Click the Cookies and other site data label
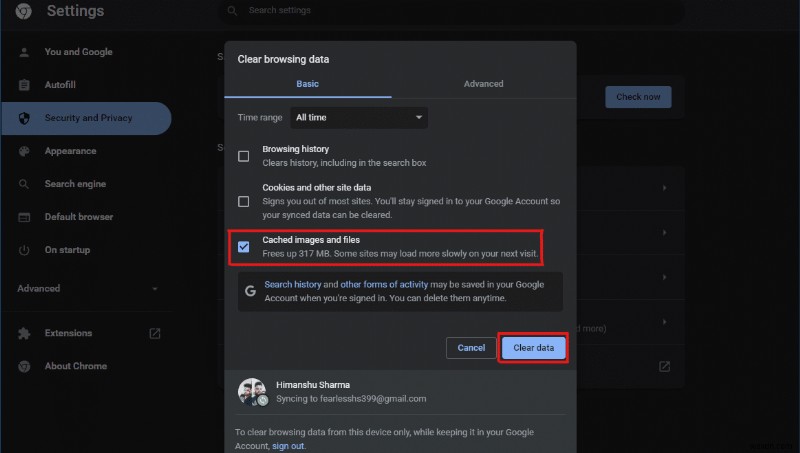 tap(317, 188)
